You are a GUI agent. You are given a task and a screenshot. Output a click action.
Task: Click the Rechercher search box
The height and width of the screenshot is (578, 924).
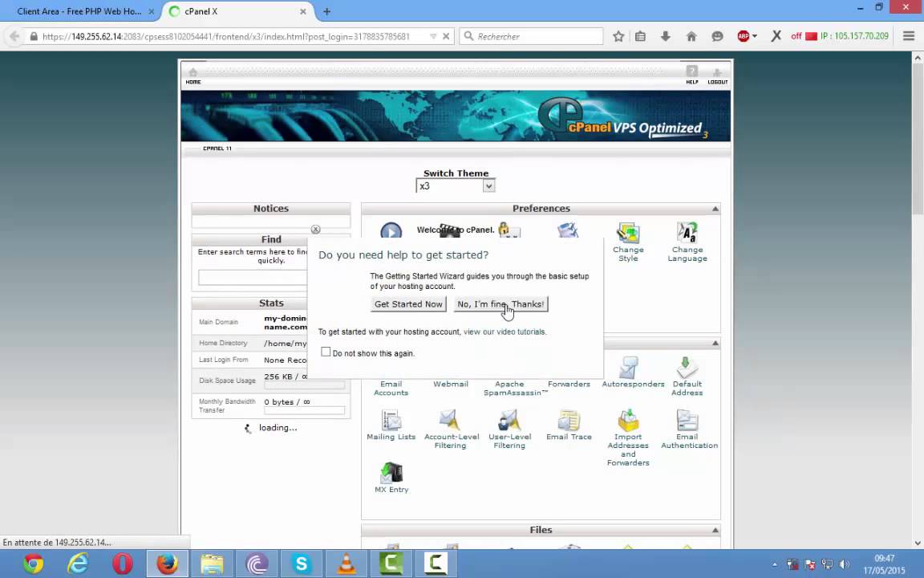[x=531, y=37]
